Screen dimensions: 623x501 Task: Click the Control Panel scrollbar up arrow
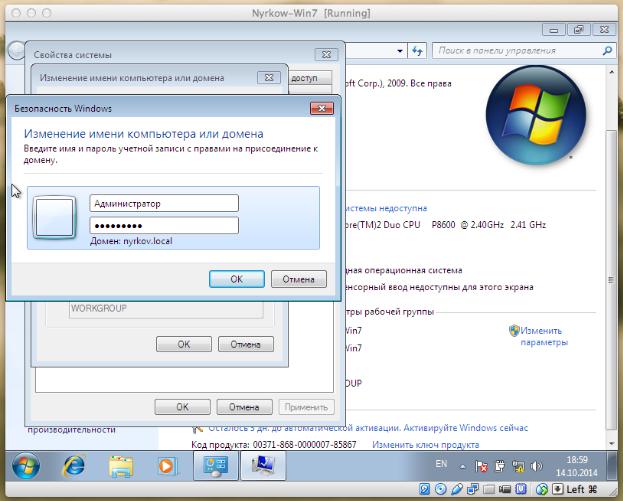coord(611,72)
